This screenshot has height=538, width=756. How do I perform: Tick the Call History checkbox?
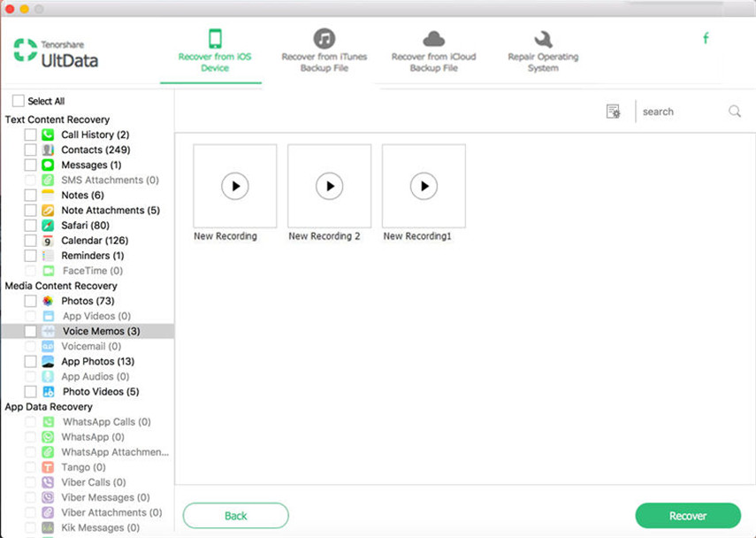(30, 134)
